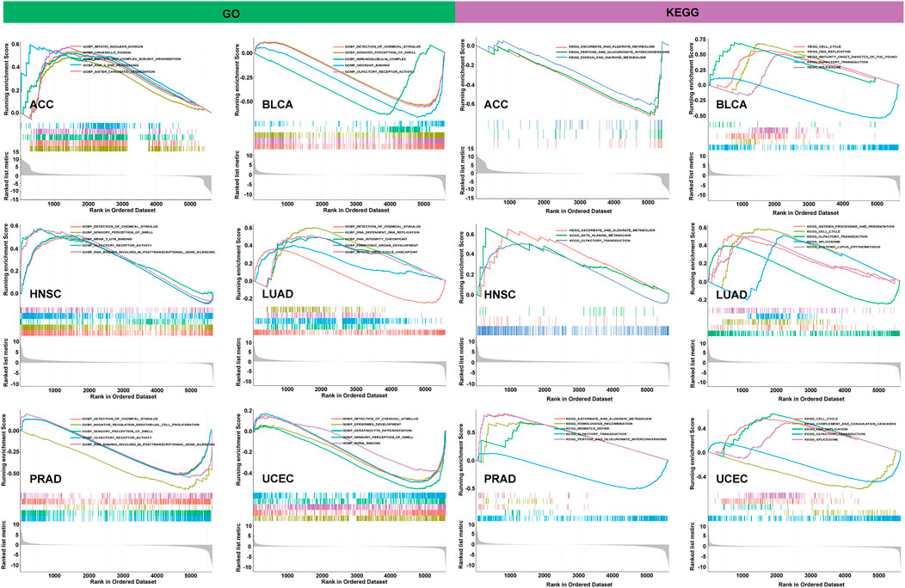This screenshot has height=588, width=905.
Task: Click "Ranked list metric" axis title of GO HNSC plot
Action: (6, 363)
